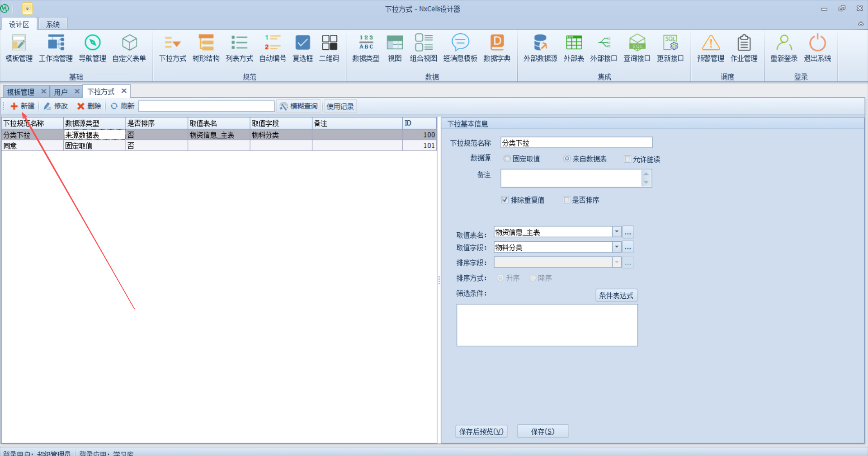The image size is (868, 456).
Task: Open the 外部数据源 database icon
Action: pyautogui.click(x=540, y=43)
